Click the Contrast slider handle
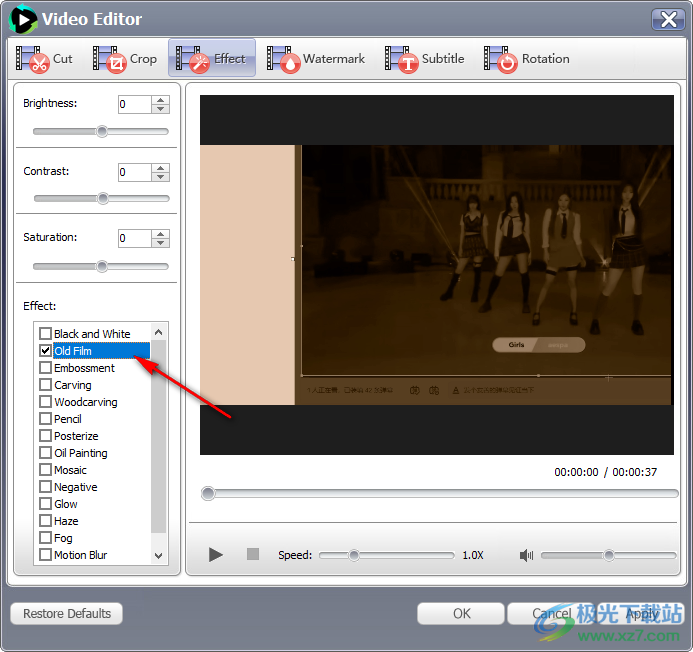The height and width of the screenshot is (652, 693). coord(103,198)
